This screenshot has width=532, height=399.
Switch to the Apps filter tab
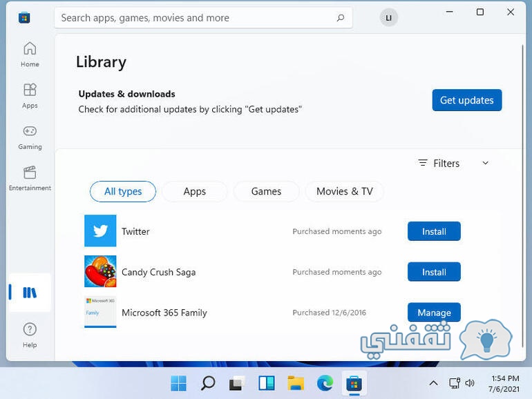[194, 191]
